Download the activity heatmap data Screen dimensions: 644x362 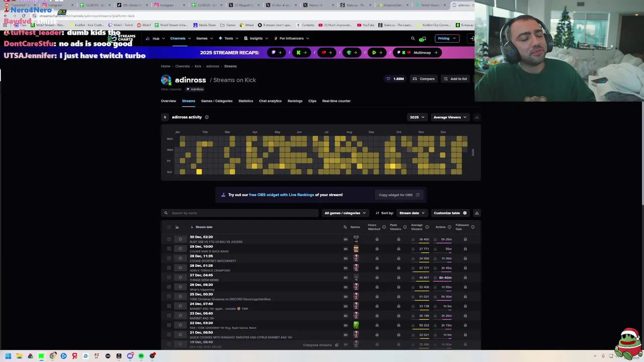pos(476,117)
